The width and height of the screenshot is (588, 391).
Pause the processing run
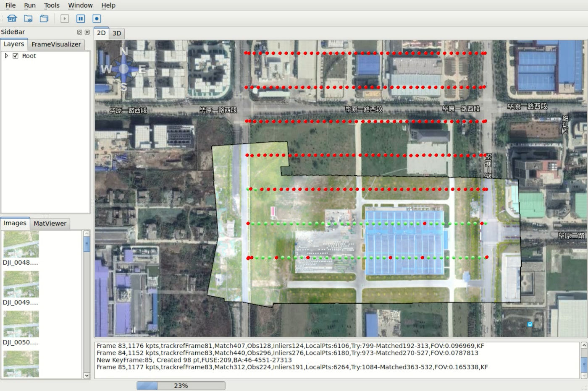[x=81, y=18]
